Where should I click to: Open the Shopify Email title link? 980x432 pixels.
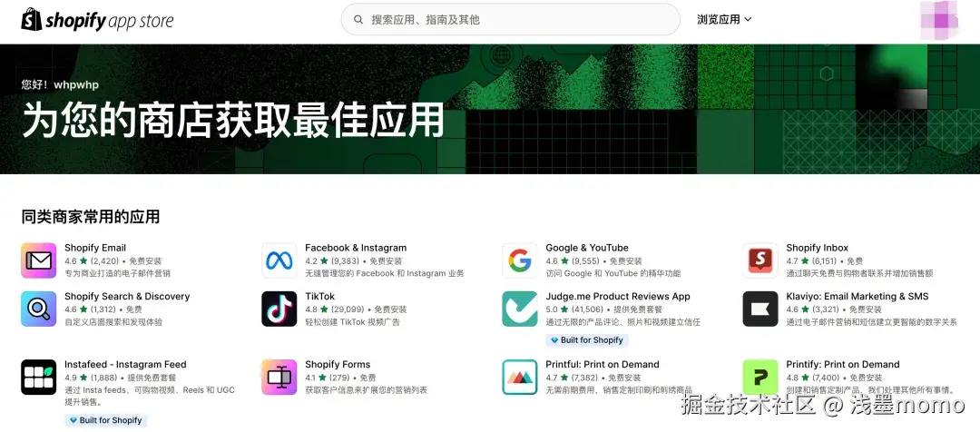pyautogui.click(x=95, y=248)
